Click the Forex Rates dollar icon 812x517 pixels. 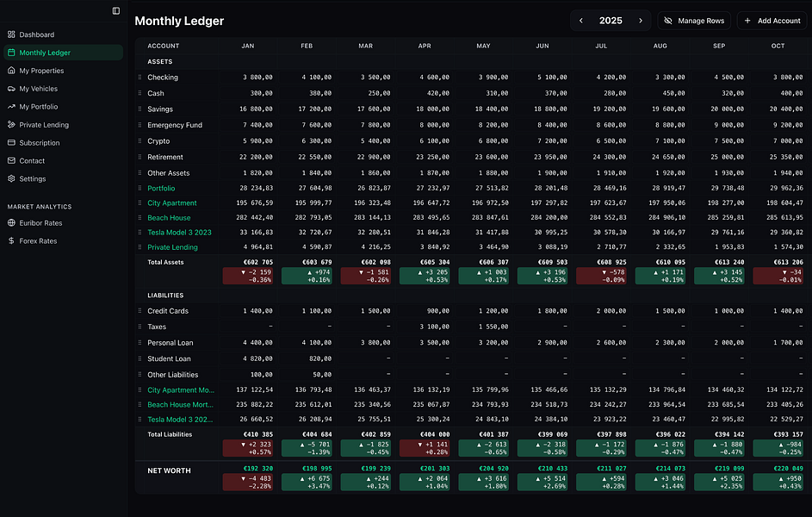(x=11, y=241)
